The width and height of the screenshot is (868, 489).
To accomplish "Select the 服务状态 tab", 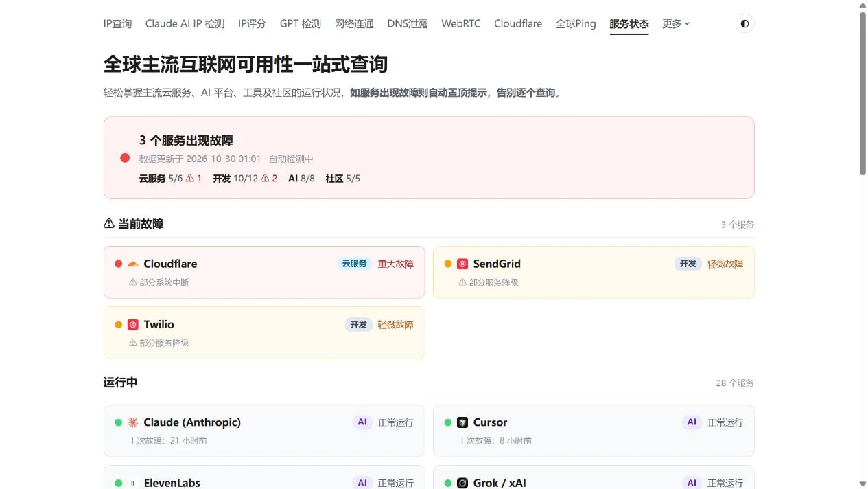I will [x=629, y=23].
